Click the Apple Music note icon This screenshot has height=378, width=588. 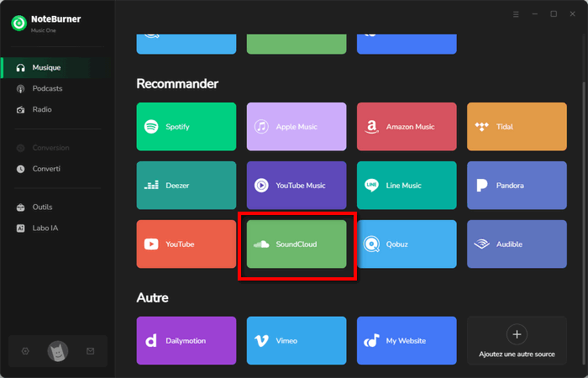(x=261, y=127)
